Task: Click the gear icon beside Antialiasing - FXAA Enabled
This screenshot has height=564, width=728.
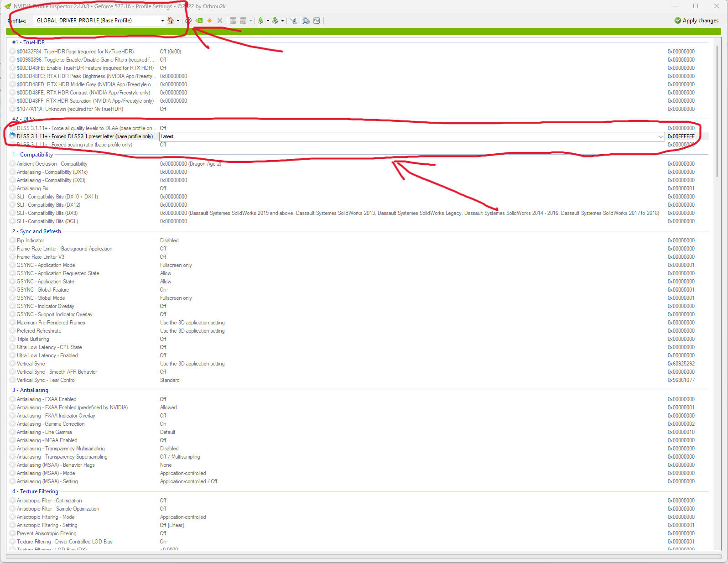Action: pyautogui.click(x=13, y=399)
